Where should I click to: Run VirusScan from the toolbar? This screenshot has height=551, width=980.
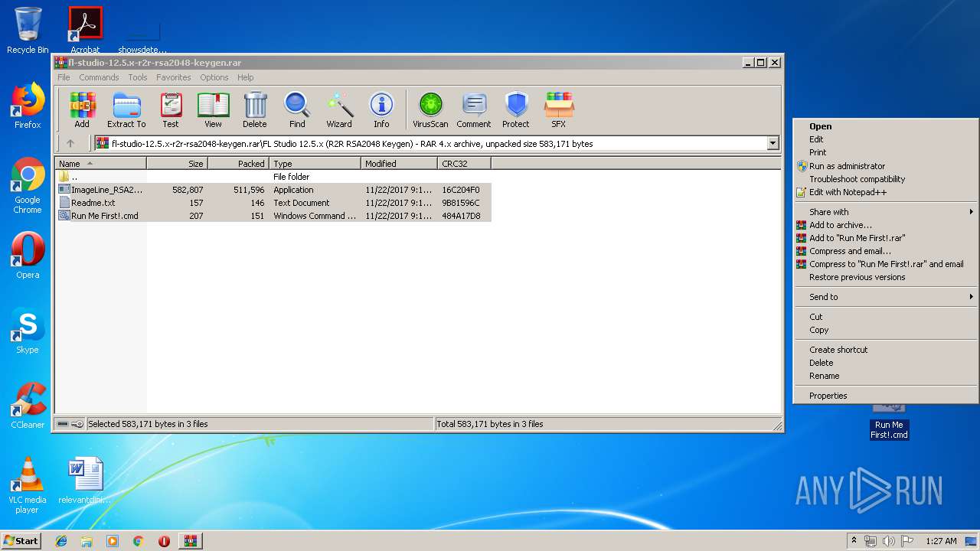(430, 110)
